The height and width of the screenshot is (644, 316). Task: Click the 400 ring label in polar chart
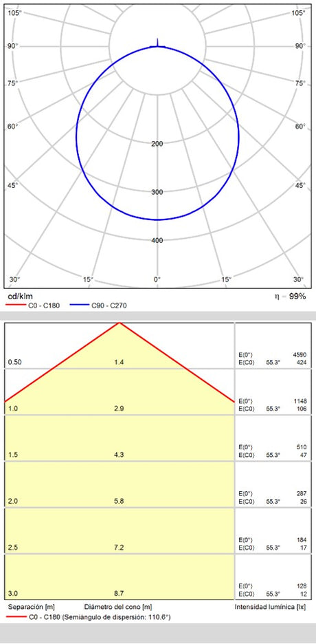(157, 240)
